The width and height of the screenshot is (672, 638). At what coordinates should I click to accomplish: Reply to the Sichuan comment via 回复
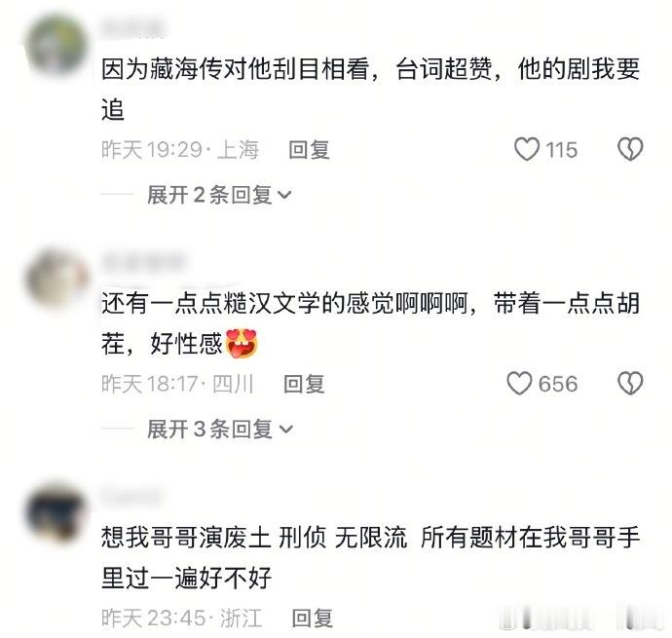point(304,384)
